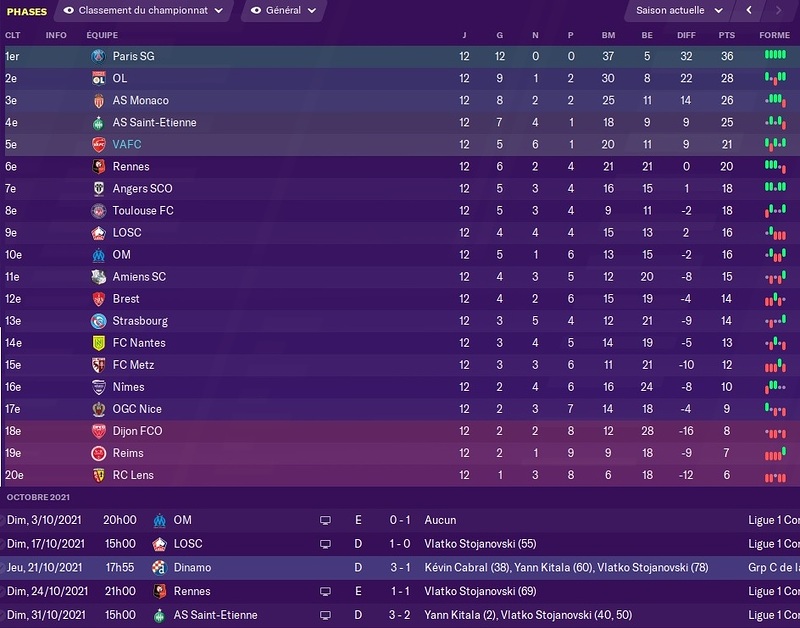Click TV broadcast icon for AS Saint-Etienne match
Viewport: 800px width, 628px height.
(325, 615)
